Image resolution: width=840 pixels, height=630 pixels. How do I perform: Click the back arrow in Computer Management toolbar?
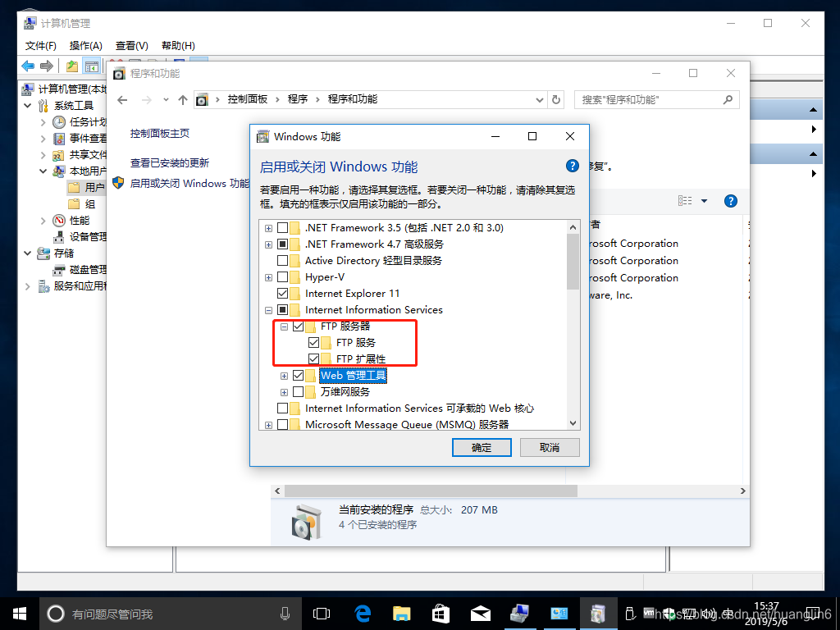click(28, 66)
